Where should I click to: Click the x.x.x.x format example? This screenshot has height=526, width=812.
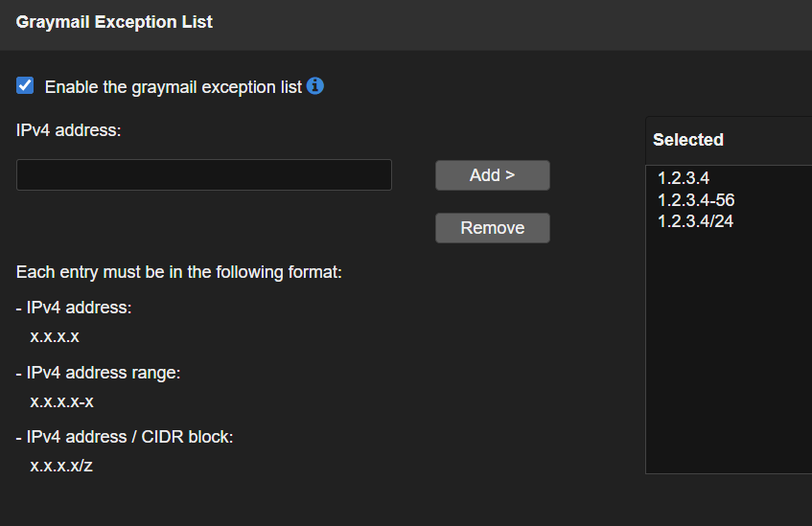pos(55,336)
